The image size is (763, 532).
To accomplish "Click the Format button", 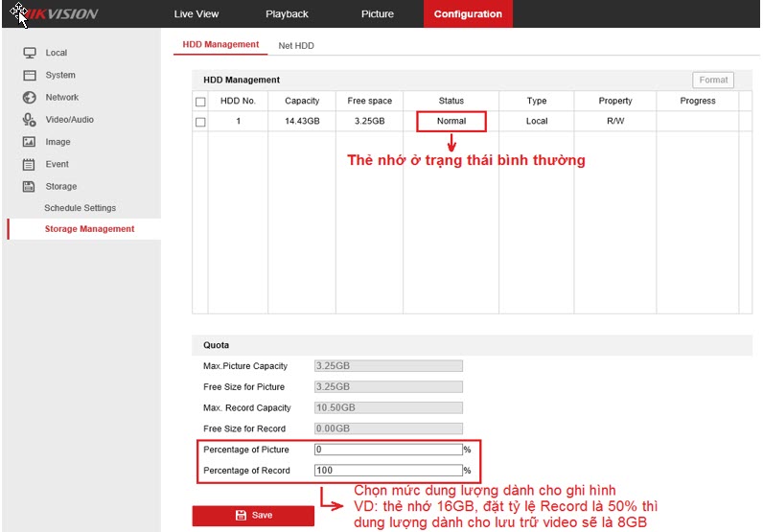I will 713,81.
